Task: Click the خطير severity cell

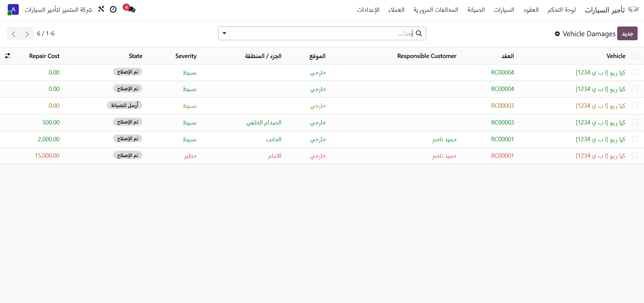Action: (x=190, y=156)
